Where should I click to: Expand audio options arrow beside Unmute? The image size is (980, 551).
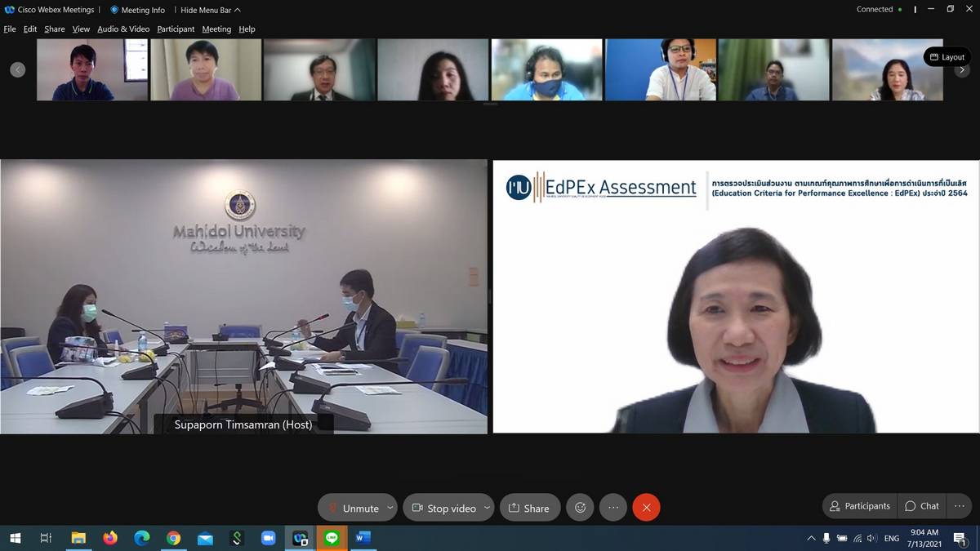(x=390, y=508)
